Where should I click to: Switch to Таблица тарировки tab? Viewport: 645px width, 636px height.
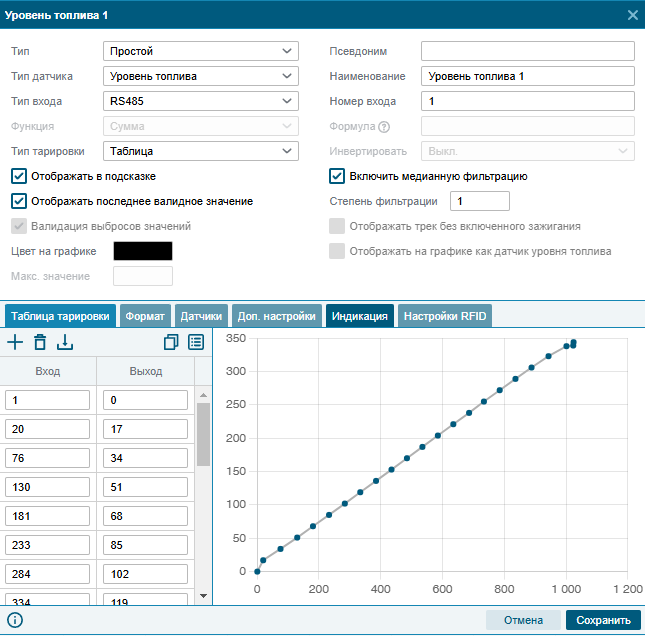(60, 316)
